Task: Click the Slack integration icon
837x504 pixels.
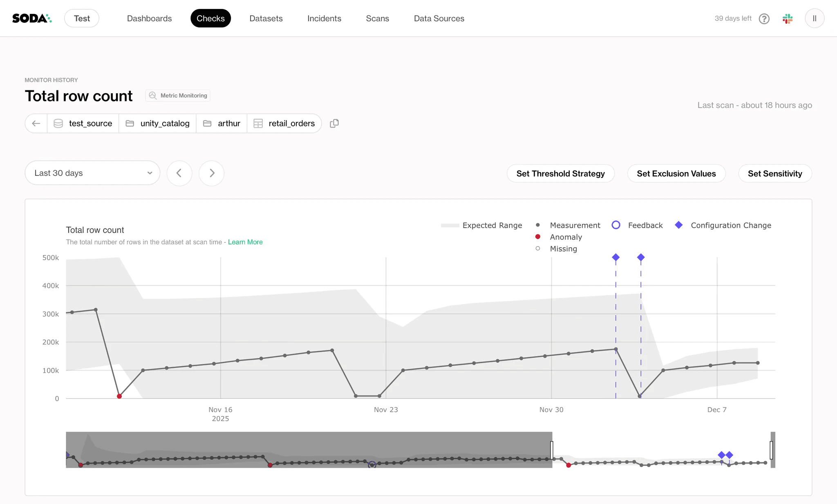Action: (788, 19)
